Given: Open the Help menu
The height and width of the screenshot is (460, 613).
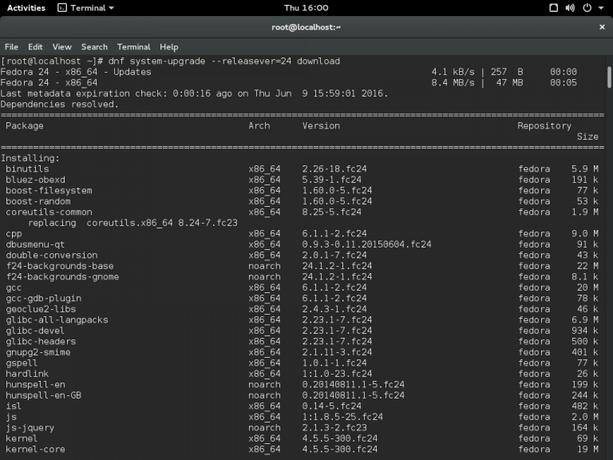Looking at the screenshot, I should click(169, 47).
